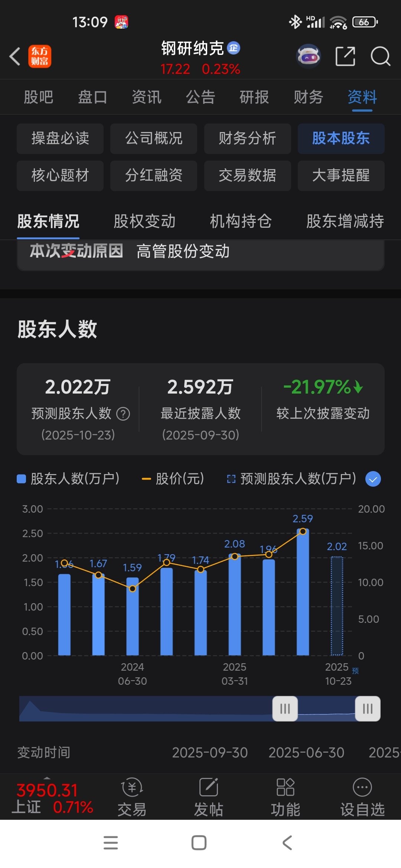Tap 高管股份变动 reason text
Screen dimensions: 401x868
[x=183, y=251]
